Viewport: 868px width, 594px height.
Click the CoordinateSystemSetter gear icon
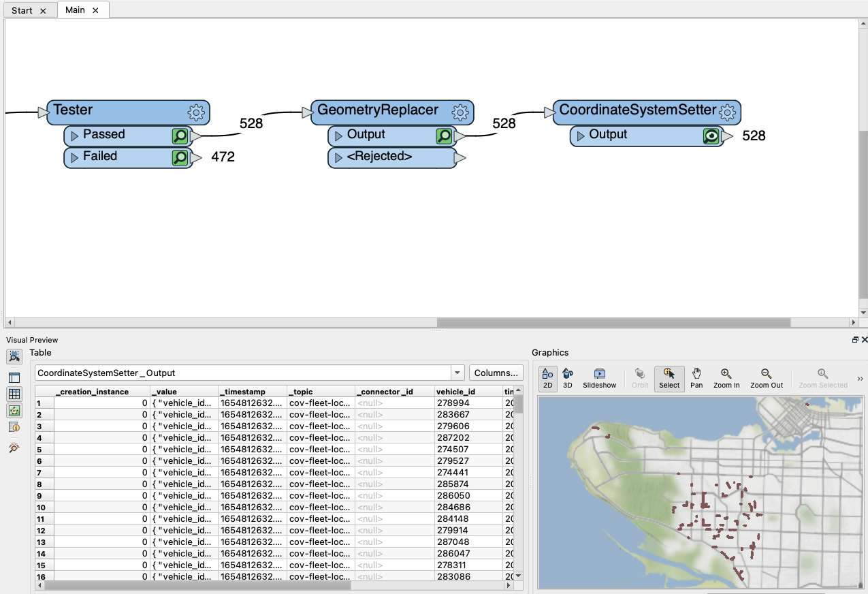pyautogui.click(x=728, y=112)
